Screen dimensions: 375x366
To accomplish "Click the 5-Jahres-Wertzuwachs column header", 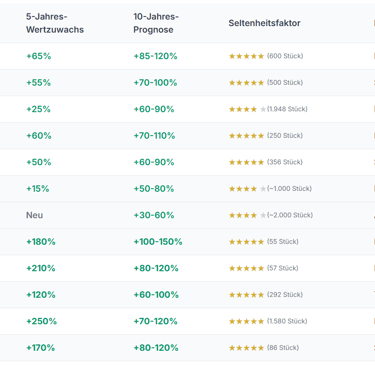I will (55, 23).
